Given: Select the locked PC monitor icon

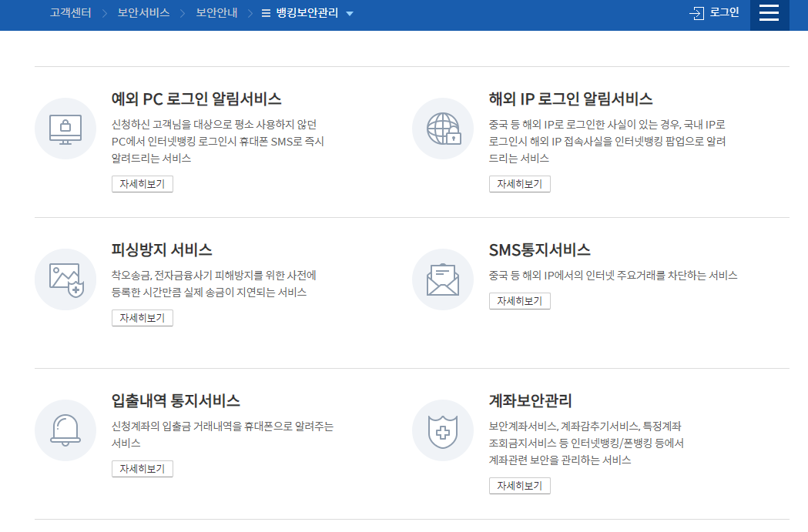Looking at the screenshot, I should coord(65,129).
